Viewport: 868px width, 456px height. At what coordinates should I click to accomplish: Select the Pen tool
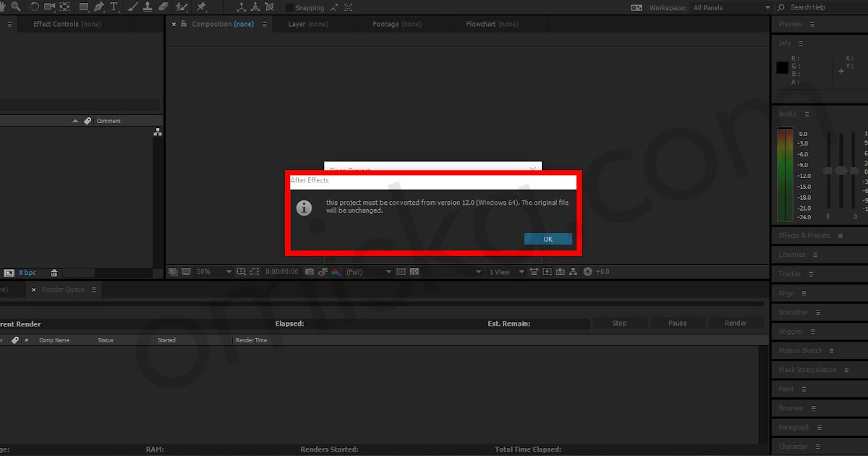click(98, 7)
